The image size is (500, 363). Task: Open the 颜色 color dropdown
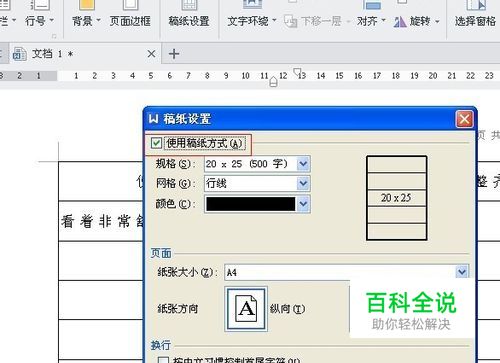[303, 204]
